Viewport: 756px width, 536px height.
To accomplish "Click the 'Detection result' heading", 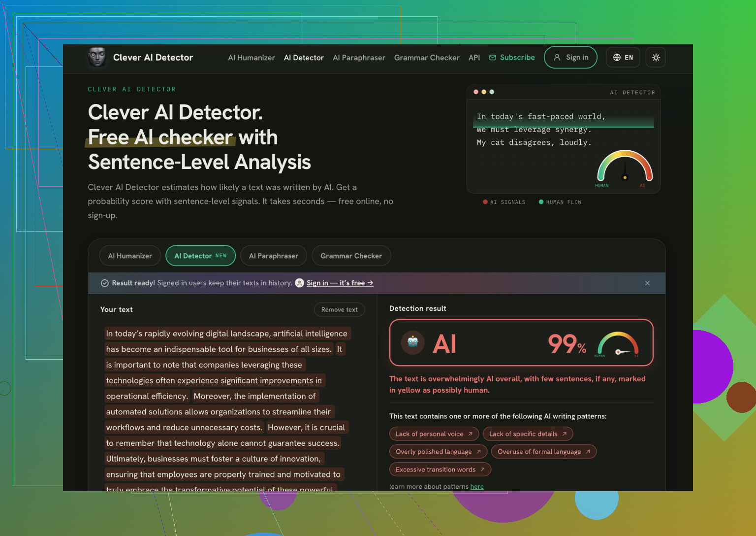I will pos(418,308).
